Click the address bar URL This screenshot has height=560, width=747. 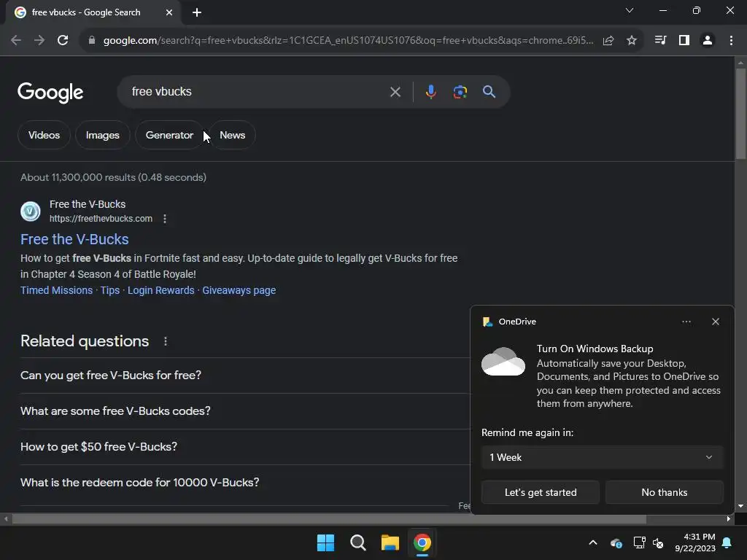click(x=348, y=41)
